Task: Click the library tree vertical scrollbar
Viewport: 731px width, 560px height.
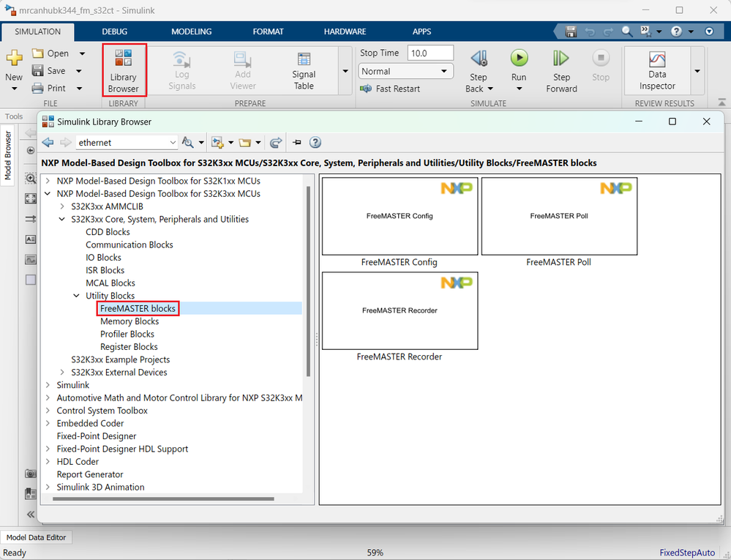Action: [x=308, y=281]
